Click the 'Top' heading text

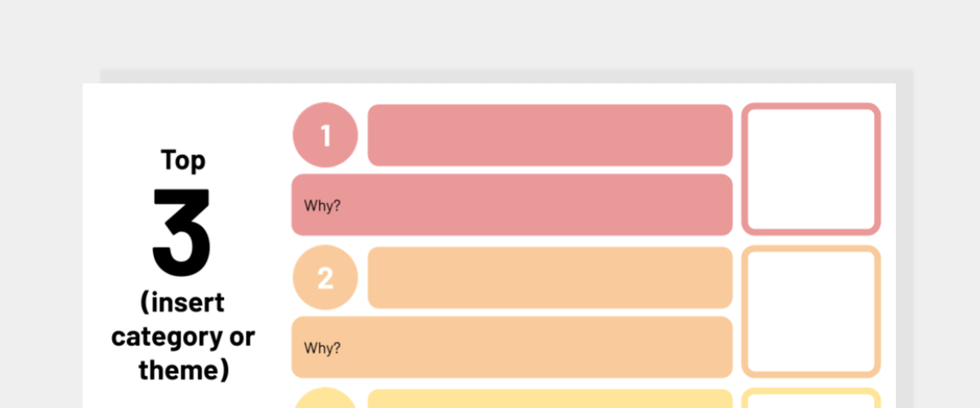click(183, 159)
